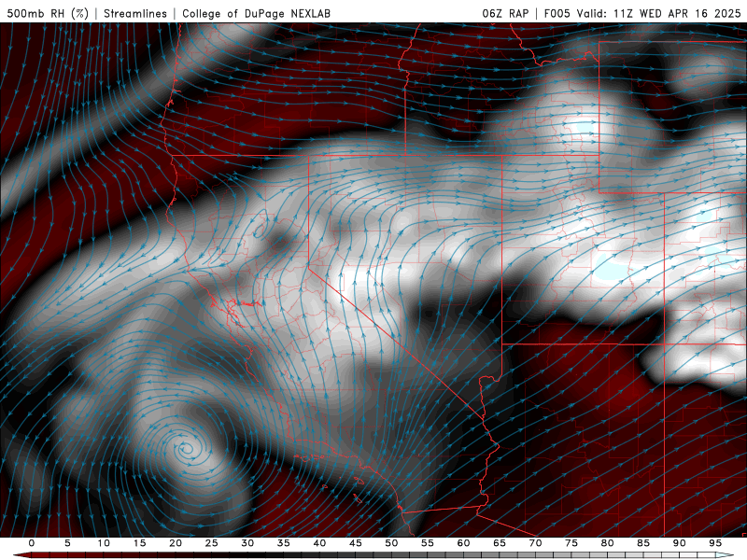This screenshot has height=560, width=747.
Task: Click the colorbar label "90"
Action: pos(679,543)
